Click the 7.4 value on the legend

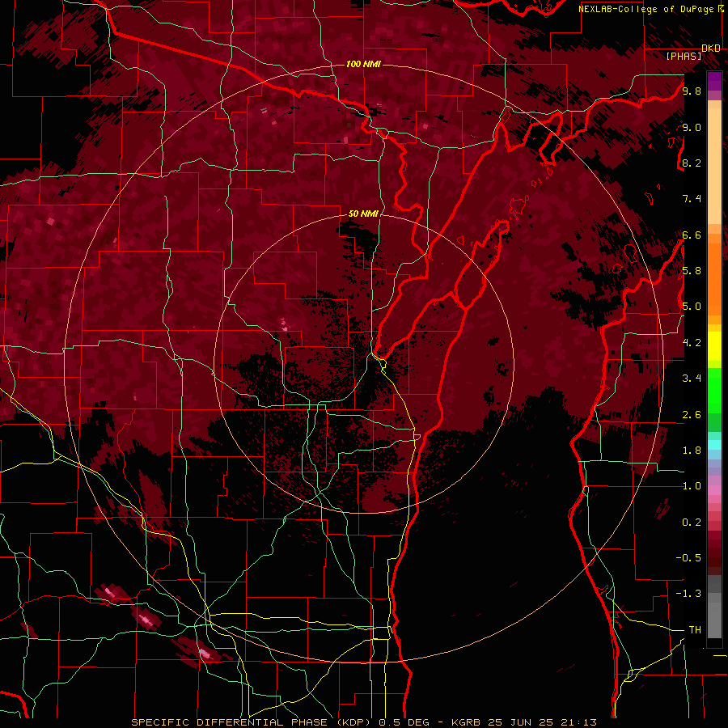click(x=692, y=199)
